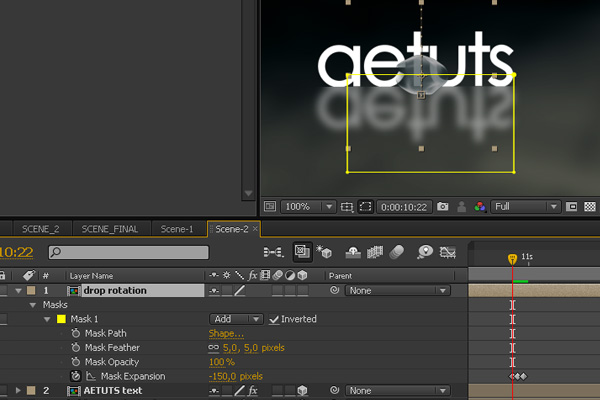This screenshot has width=600, height=400.
Task: Toggle the Mask Path stopwatch
Action: click(75, 333)
